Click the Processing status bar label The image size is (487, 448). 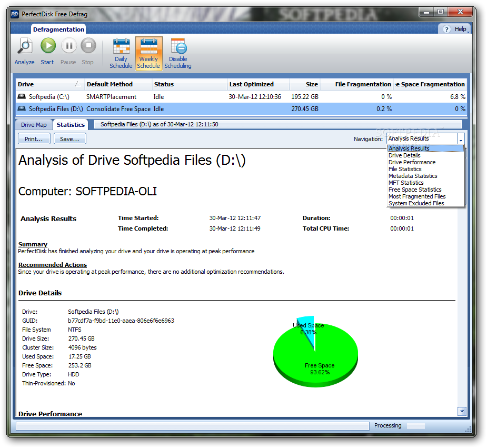pos(387,425)
